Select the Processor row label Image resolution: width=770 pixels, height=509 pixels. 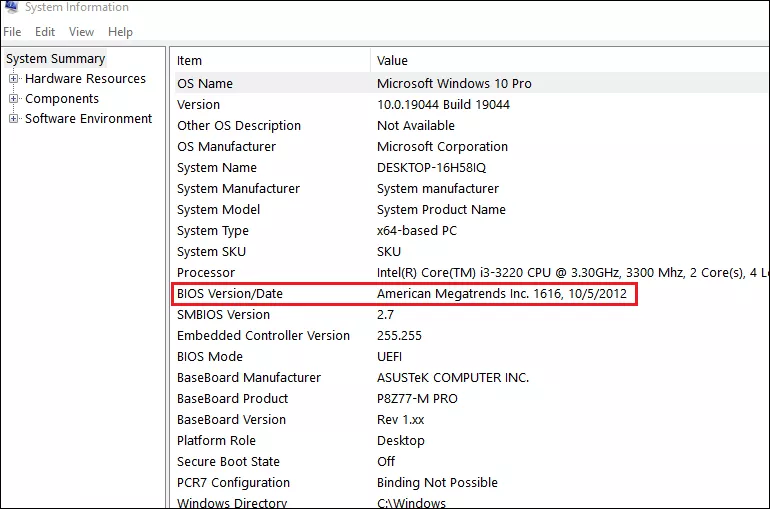pos(206,273)
